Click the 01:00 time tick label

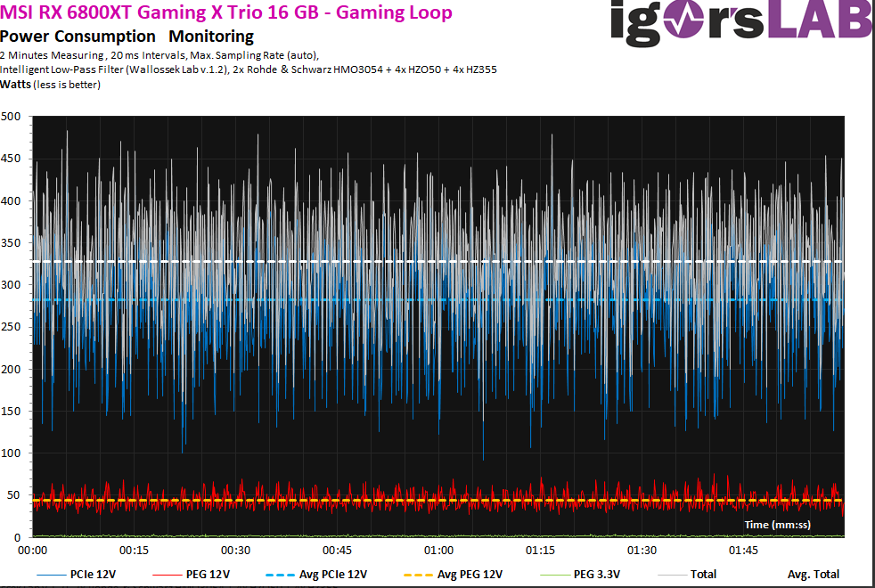coord(438,551)
